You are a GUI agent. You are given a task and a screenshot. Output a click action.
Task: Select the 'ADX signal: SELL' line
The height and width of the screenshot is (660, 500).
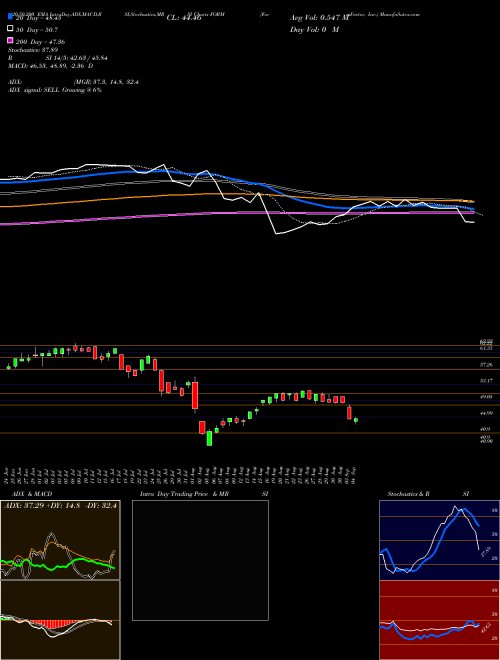[x=55, y=90]
